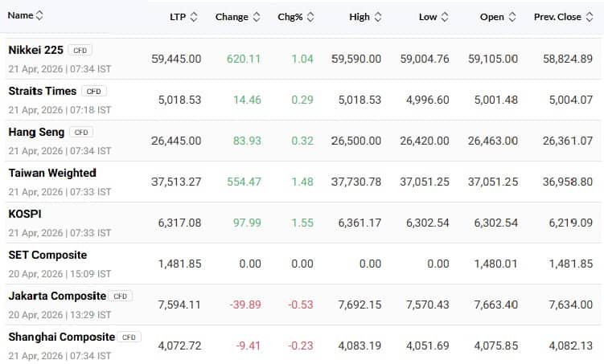Viewport: 604px width, 364px height.
Task: Select Straits Times change value 14.46
Action: coord(247,100)
